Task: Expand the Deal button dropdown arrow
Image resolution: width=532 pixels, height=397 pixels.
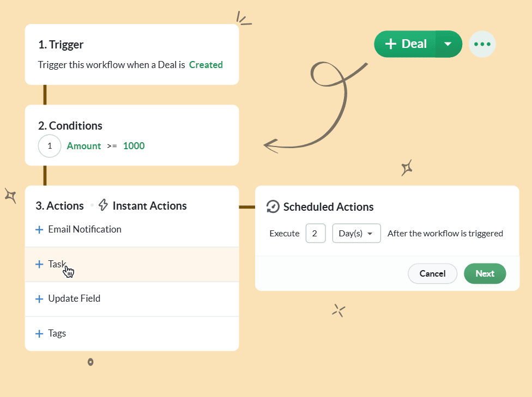Action: point(449,44)
